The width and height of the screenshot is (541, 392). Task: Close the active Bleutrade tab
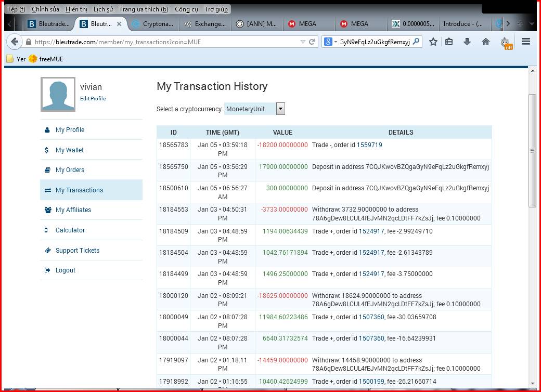pyautogui.click(x=119, y=24)
